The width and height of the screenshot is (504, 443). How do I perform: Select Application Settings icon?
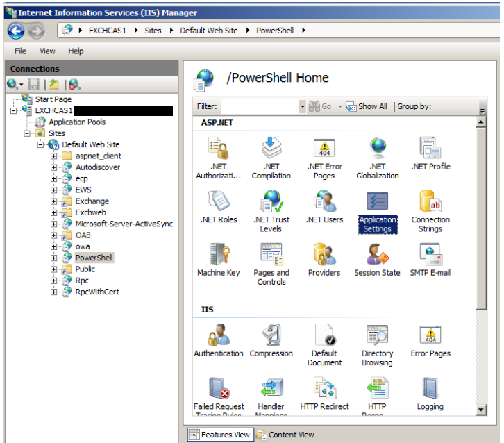click(378, 212)
